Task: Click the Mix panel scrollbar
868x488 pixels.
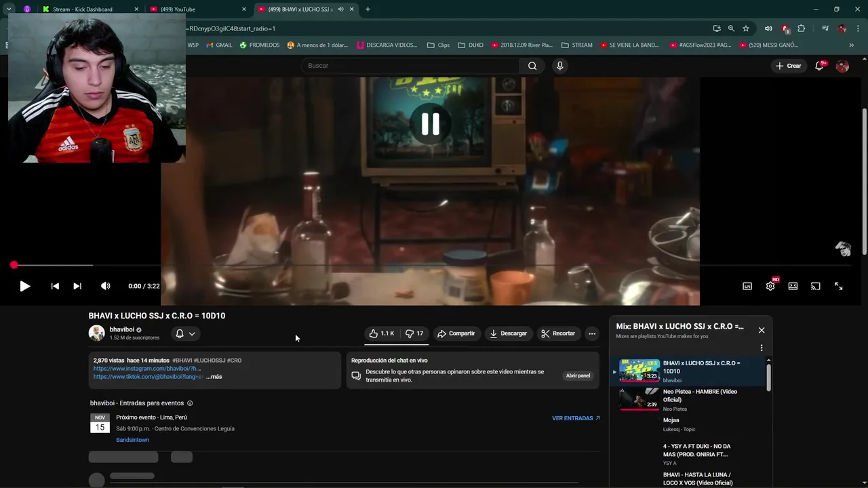Action: pos(768,377)
